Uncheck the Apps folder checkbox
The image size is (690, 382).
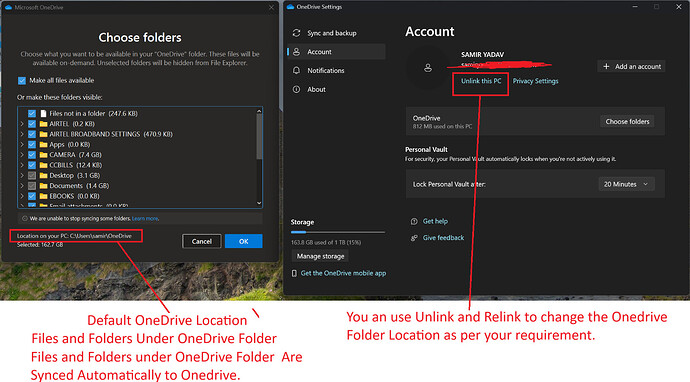tap(32, 144)
